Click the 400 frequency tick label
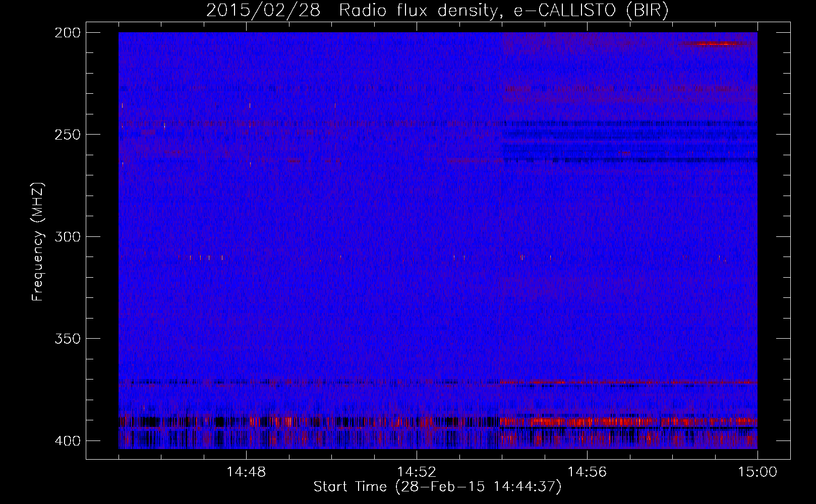The width and height of the screenshot is (816, 504). [x=67, y=440]
